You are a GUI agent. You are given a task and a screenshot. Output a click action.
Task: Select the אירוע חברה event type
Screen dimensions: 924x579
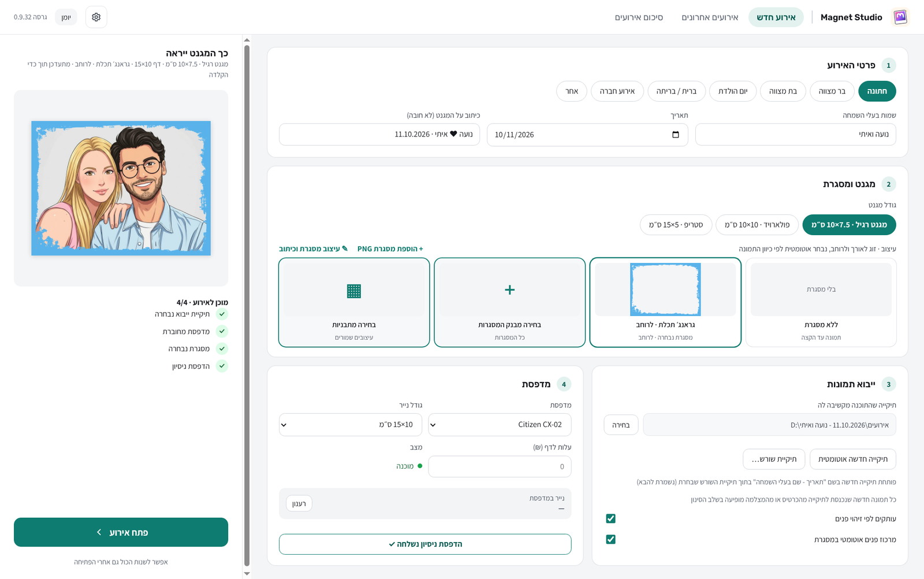point(617,91)
